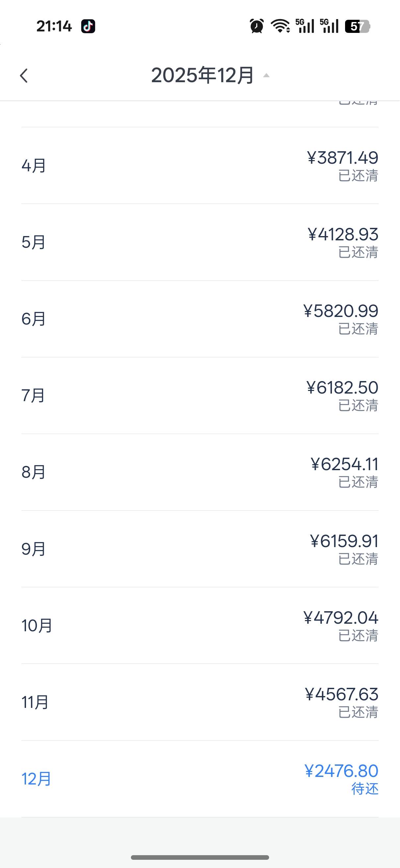This screenshot has width=400, height=868.
Task: Tap the home gesture bar
Action: [x=200, y=857]
